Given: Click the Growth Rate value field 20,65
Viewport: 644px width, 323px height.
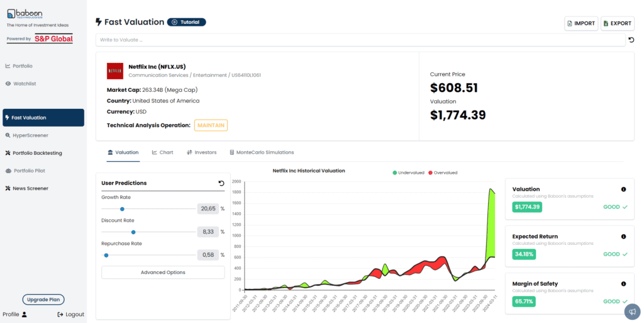Looking at the screenshot, I should pos(208,209).
